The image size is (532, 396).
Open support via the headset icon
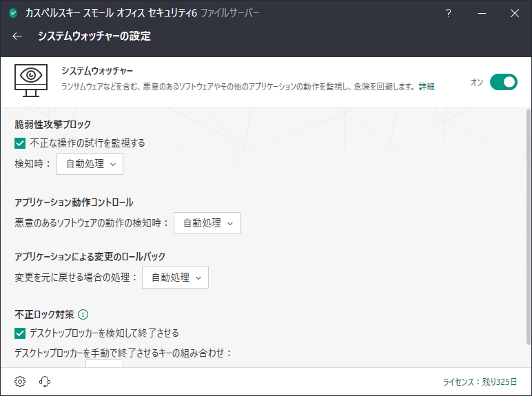(x=45, y=382)
